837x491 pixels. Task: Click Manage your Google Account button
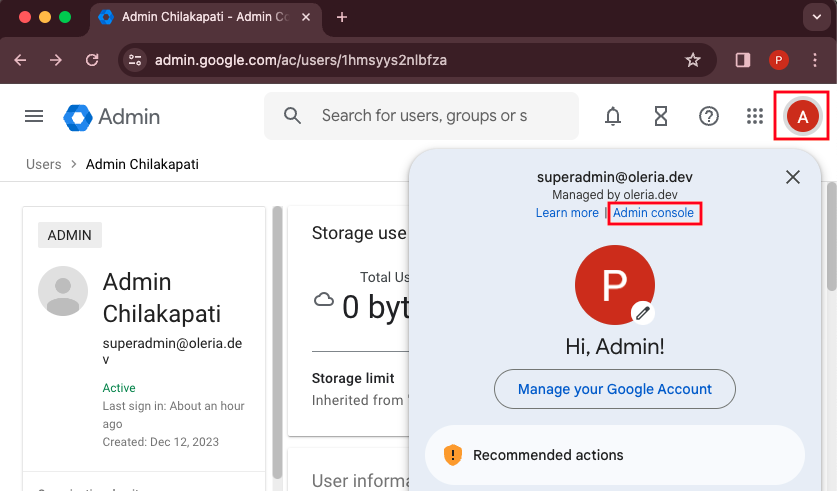click(x=614, y=389)
